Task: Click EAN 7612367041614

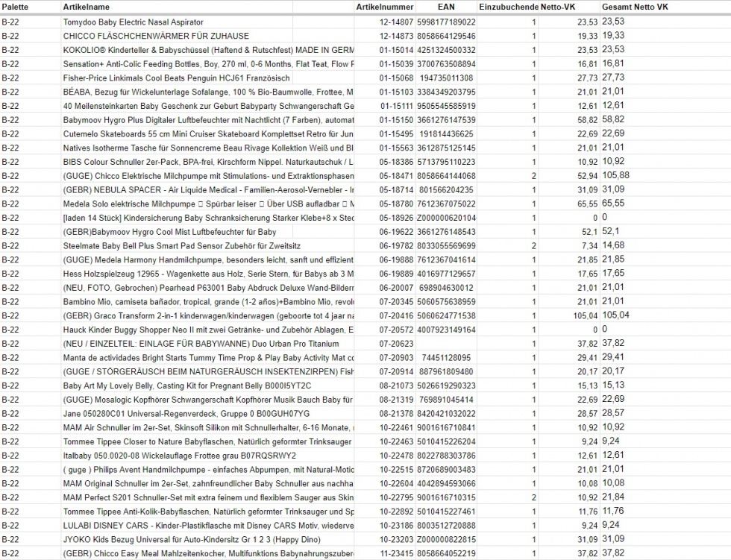Action: 446,259
